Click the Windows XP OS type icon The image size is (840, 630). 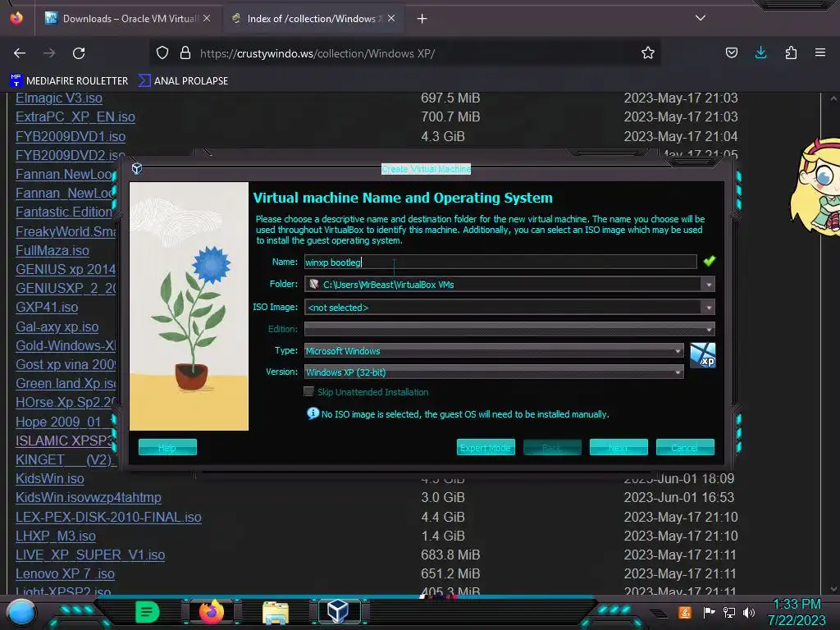point(702,356)
